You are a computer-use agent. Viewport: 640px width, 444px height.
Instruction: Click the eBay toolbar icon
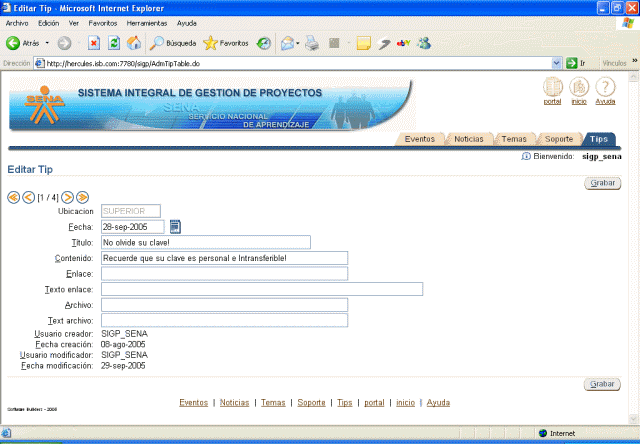click(x=403, y=43)
